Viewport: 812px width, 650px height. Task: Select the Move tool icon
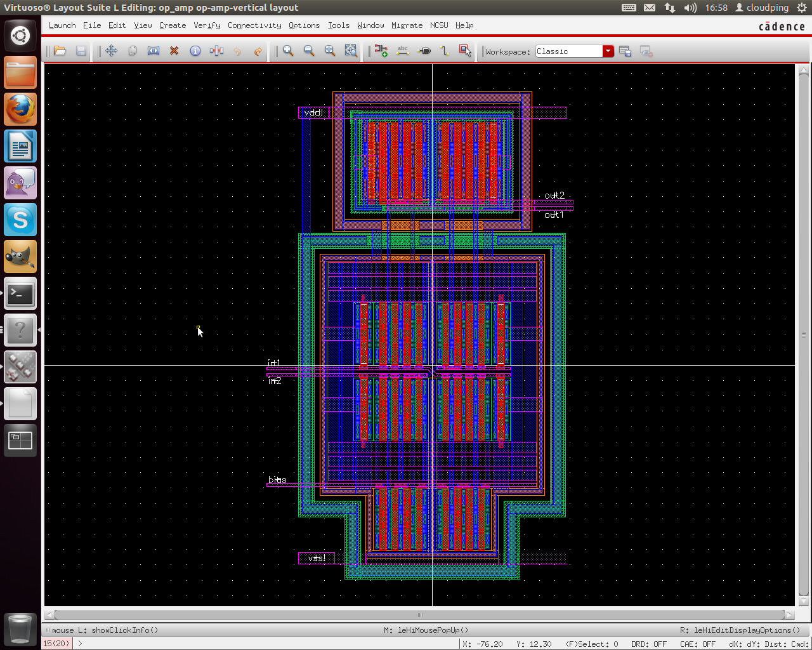(111, 51)
